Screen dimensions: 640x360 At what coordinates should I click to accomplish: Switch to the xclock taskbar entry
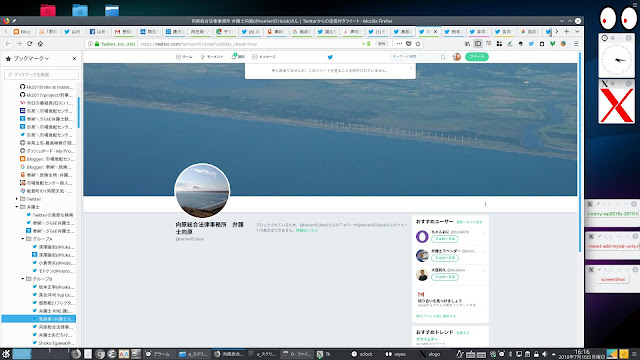[x=362, y=354]
